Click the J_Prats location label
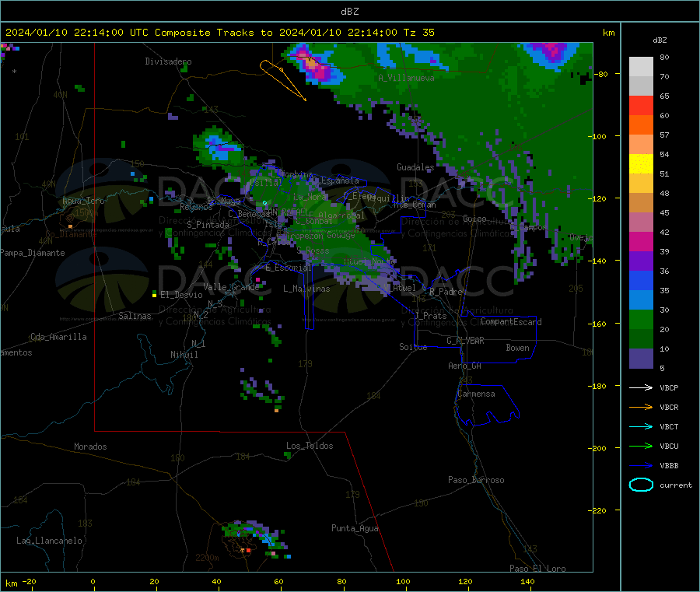The width and height of the screenshot is (700, 592). pos(430,316)
